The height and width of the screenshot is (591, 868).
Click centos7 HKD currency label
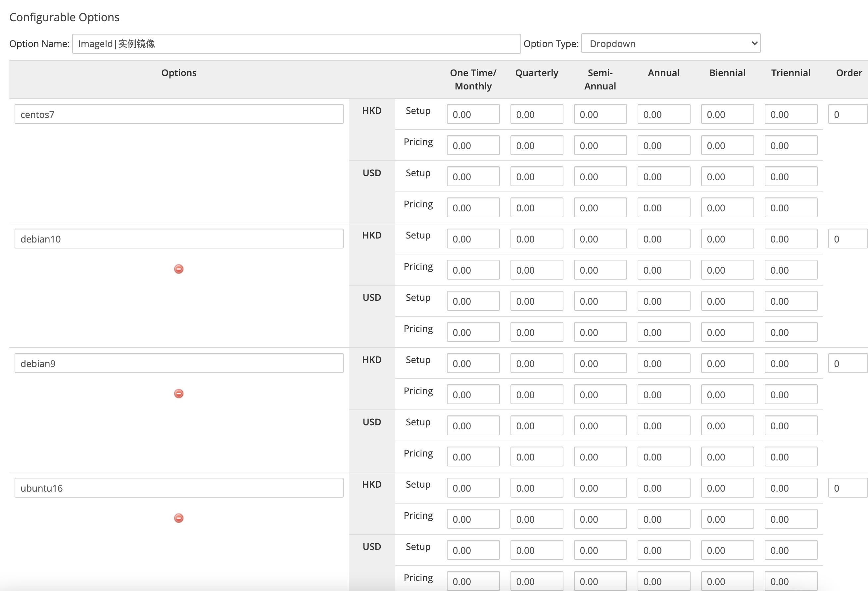tap(372, 111)
